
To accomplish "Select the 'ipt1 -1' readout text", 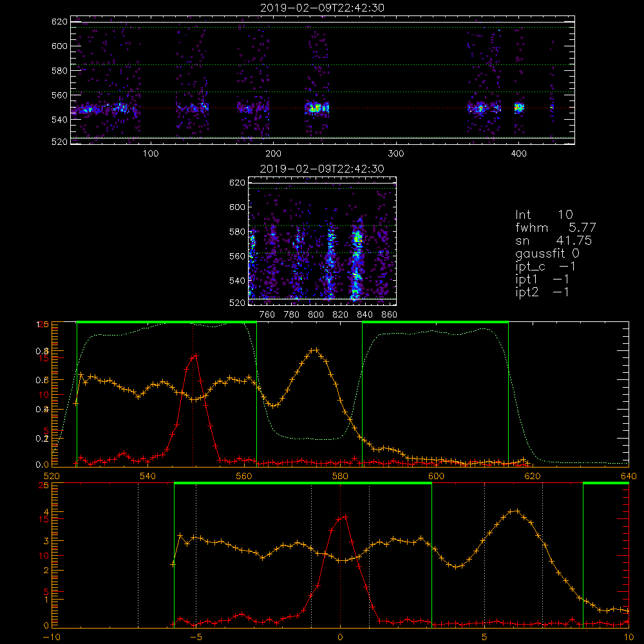I will [x=542, y=279].
